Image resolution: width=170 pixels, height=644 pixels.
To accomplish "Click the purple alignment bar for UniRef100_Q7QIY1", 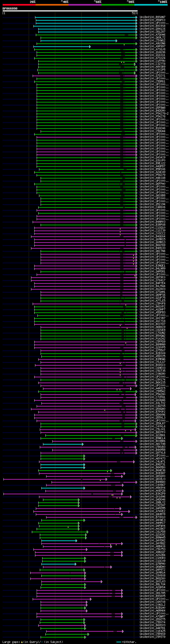I will (x=85, y=76).
